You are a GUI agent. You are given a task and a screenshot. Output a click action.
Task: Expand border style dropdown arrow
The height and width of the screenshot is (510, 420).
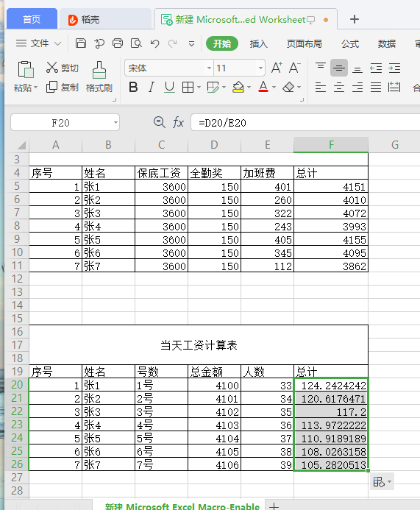tap(199, 87)
